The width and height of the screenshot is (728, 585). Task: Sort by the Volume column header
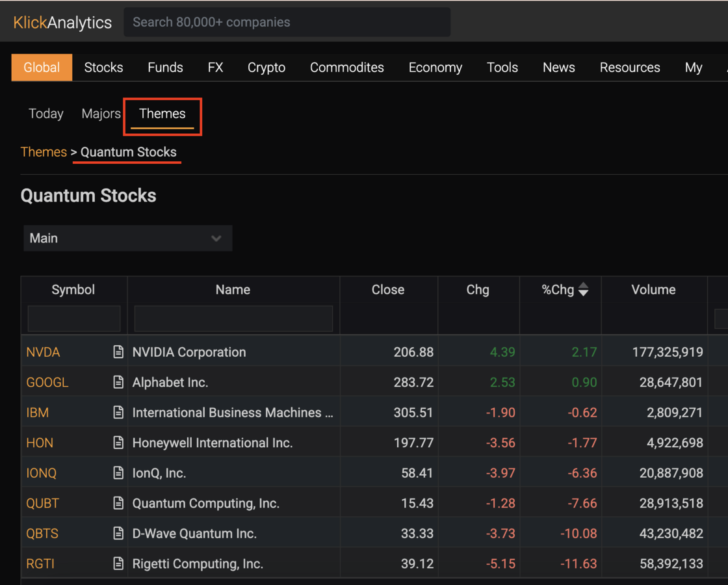tap(654, 290)
